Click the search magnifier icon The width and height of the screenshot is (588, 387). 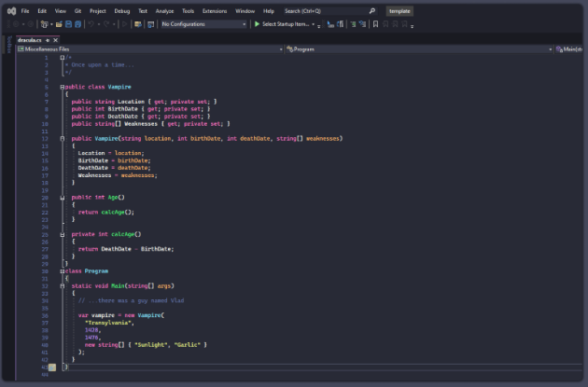pyautogui.click(x=371, y=10)
